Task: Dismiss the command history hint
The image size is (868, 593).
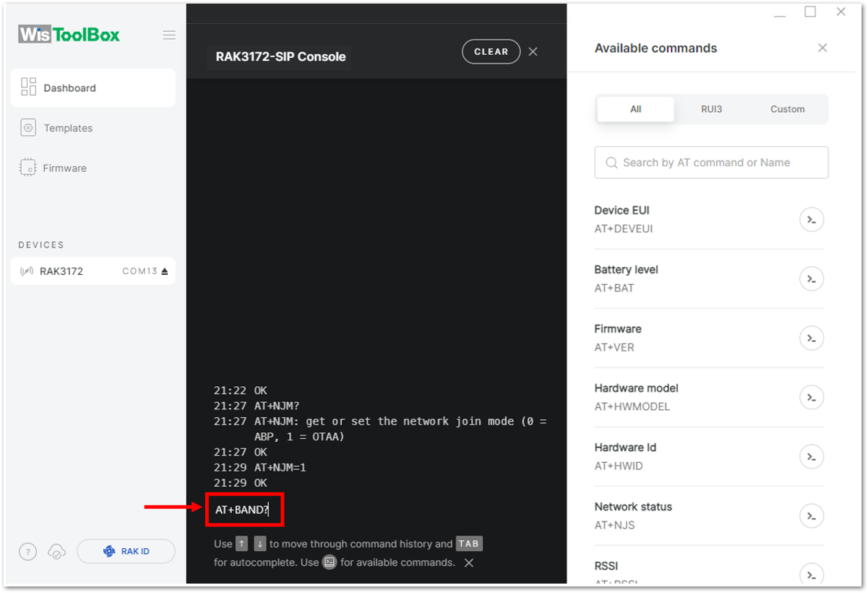Action: [469, 563]
